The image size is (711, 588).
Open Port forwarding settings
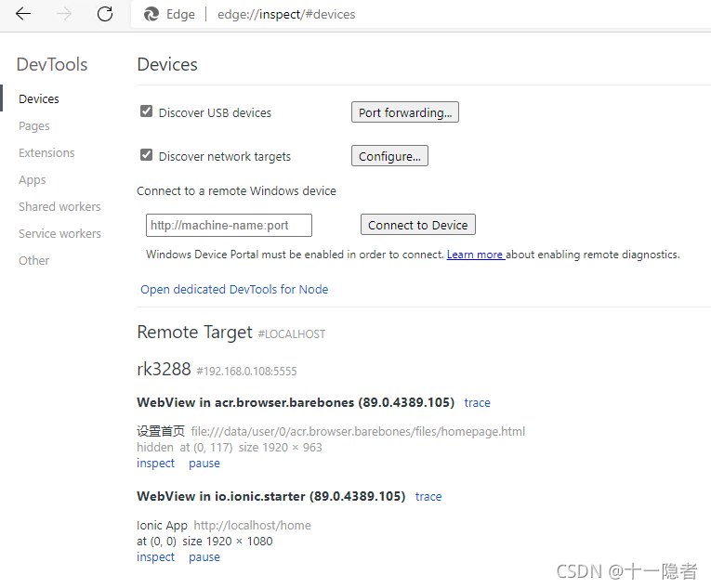click(x=405, y=112)
